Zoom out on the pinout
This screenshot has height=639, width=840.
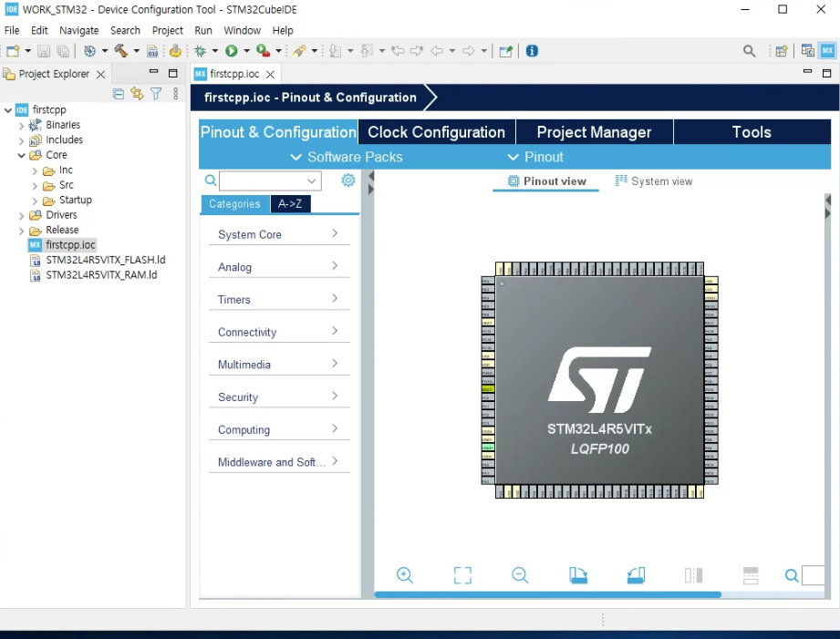click(x=520, y=575)
